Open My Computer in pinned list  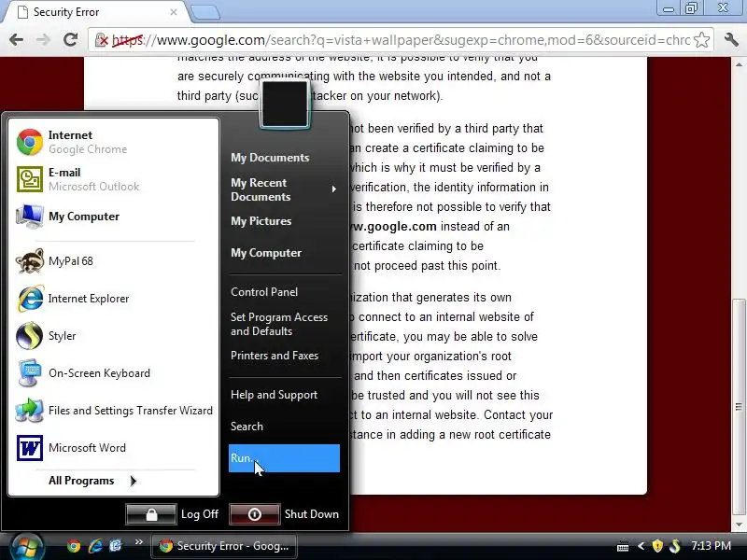pos(113,217)
